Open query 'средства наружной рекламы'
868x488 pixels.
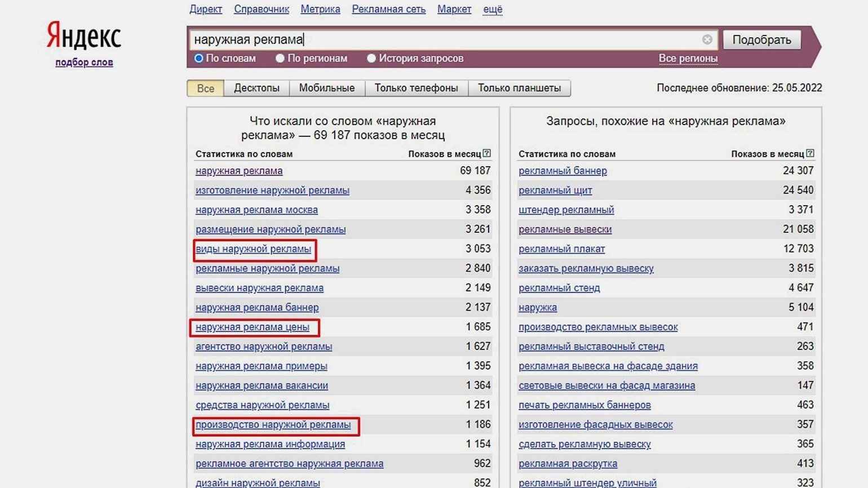(262, 405)
